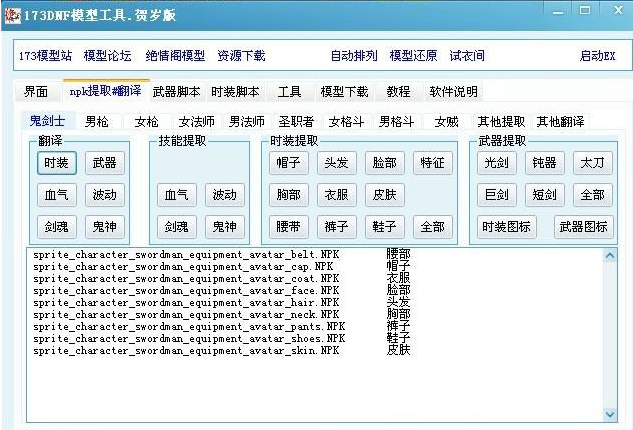
Task: Click 武器图标 button
Action: coord(583,226)
